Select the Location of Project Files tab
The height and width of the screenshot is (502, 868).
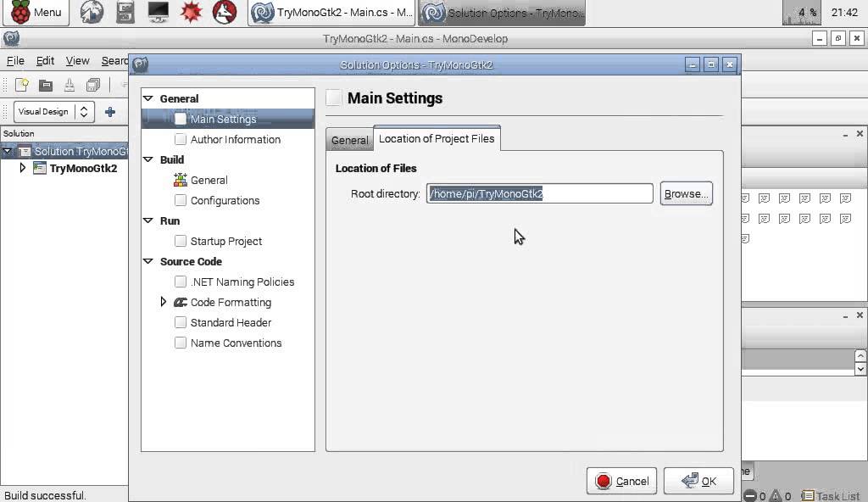[x=437, y=138]
